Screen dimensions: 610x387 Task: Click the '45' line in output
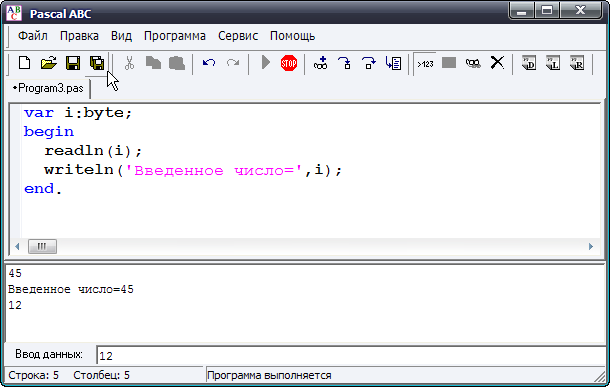point(15,273)
